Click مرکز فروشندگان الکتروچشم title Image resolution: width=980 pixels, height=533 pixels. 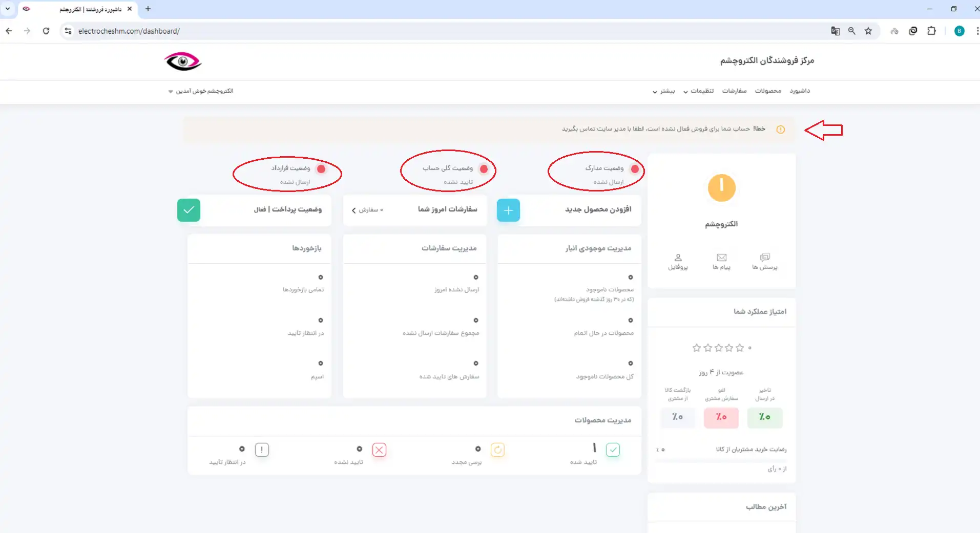coord(767,61)
